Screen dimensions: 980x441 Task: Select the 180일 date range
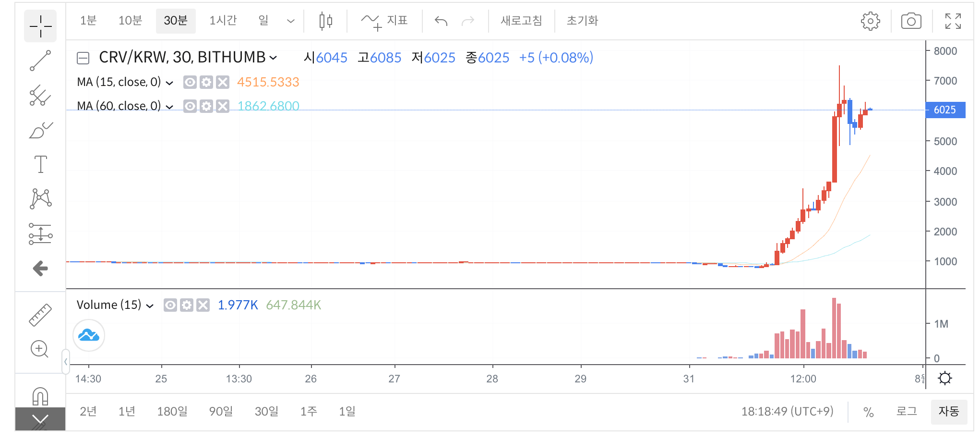click(x=172, y=411)
